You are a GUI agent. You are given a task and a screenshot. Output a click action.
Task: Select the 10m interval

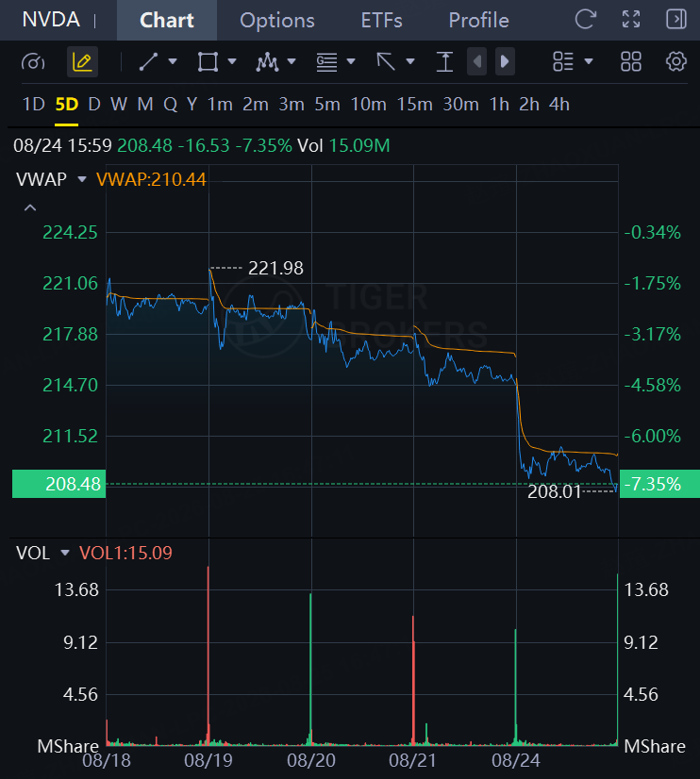pyautogui.click(x=368, y=105)
